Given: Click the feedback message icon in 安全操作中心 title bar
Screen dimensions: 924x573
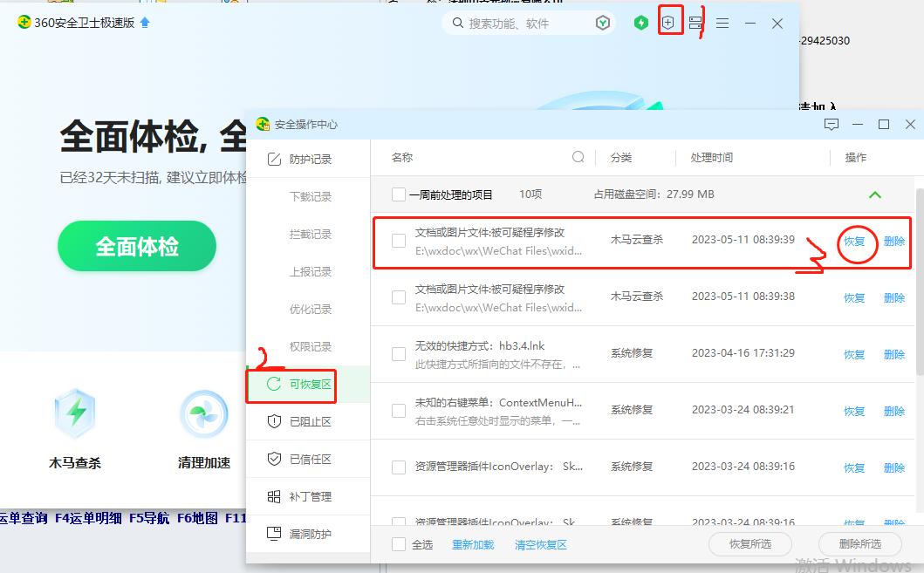Looking at the screenshot, I should 831,124.
